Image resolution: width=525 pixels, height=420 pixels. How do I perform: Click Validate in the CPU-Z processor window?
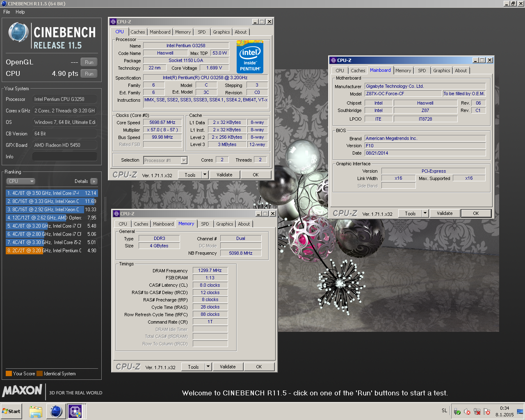(224, 175)
